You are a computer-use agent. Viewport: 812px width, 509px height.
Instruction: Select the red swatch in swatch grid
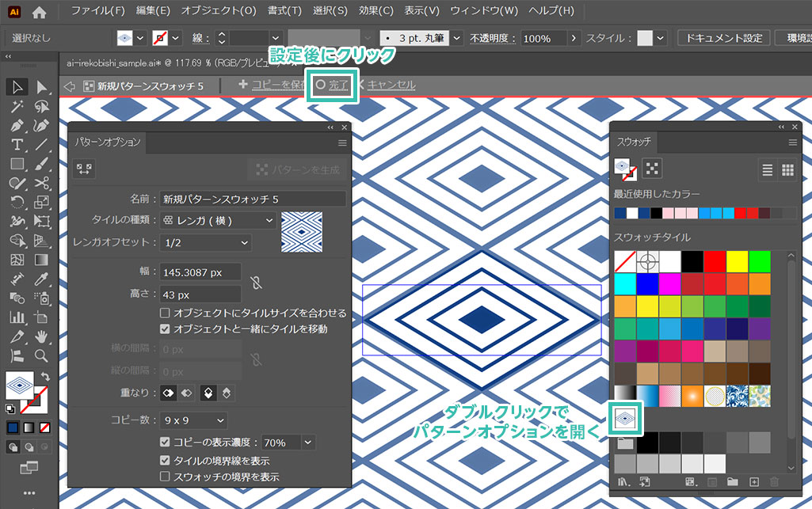coord(715,261)
